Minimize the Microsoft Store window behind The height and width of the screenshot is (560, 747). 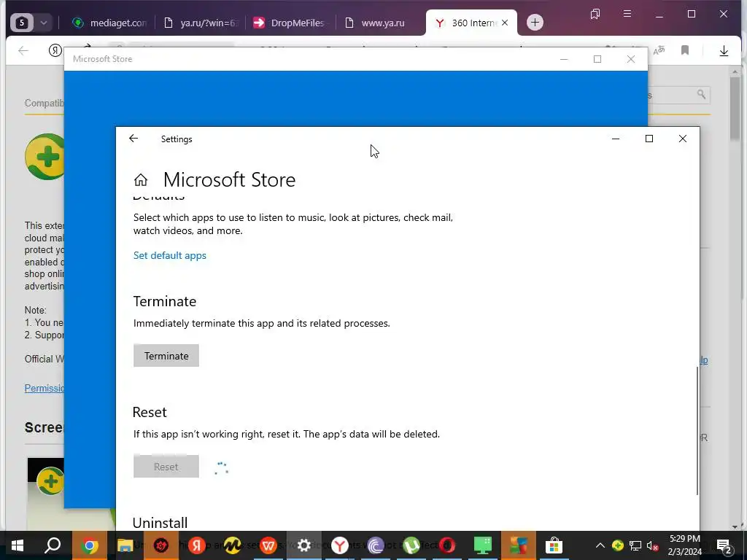[x=564, y=59]
